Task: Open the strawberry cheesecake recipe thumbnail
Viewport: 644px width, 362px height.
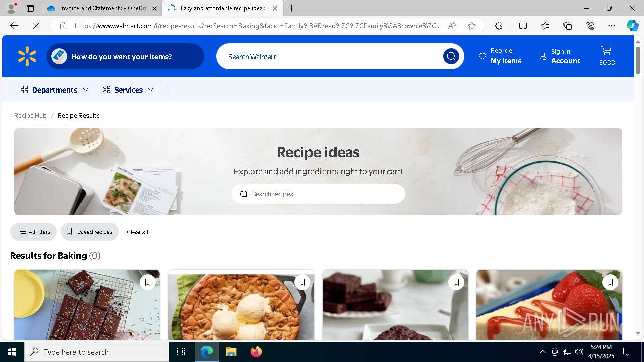Action: 549,305
